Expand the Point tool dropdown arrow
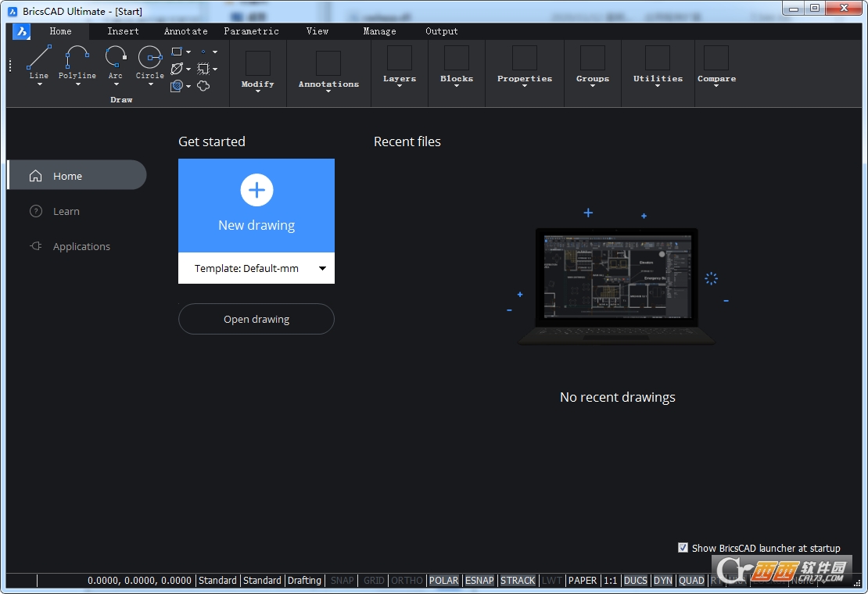868x594 pixels. pyautogui.click(x=215, y=52)
